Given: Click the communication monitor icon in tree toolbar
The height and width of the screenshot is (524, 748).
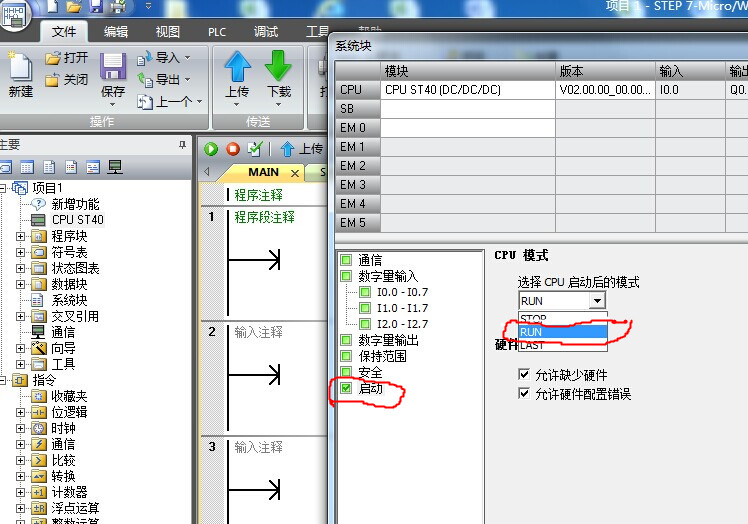Looking at the screenshot, I should click(114, 167).
